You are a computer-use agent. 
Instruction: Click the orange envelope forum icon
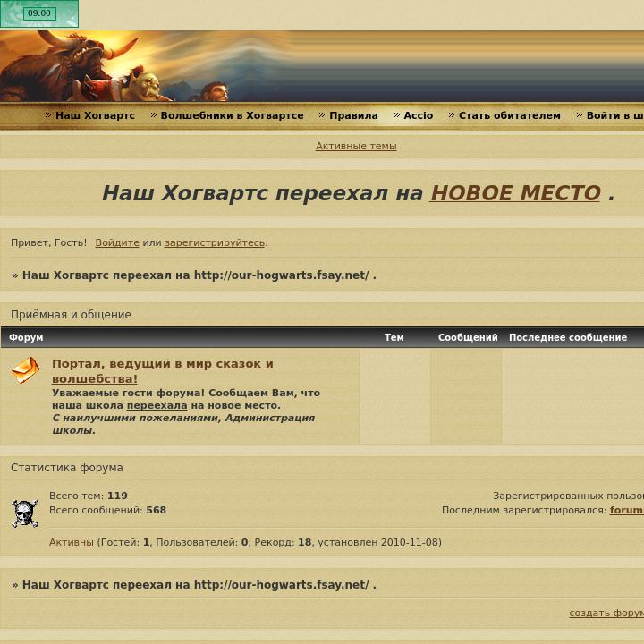(25, 370)
